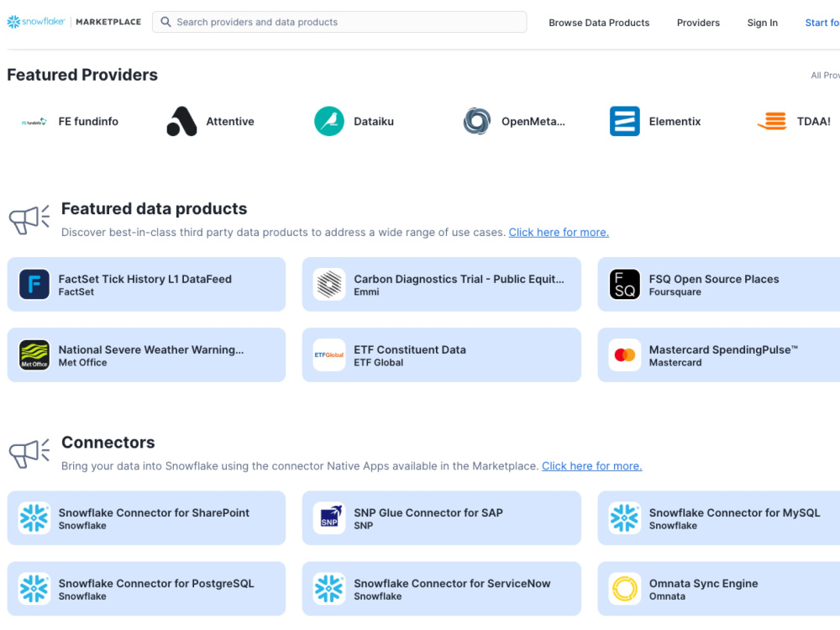Viewport: 840px width, 630px height.
Task: Click featured data products 'Click here for more'
Action: (x=559, y=233)
